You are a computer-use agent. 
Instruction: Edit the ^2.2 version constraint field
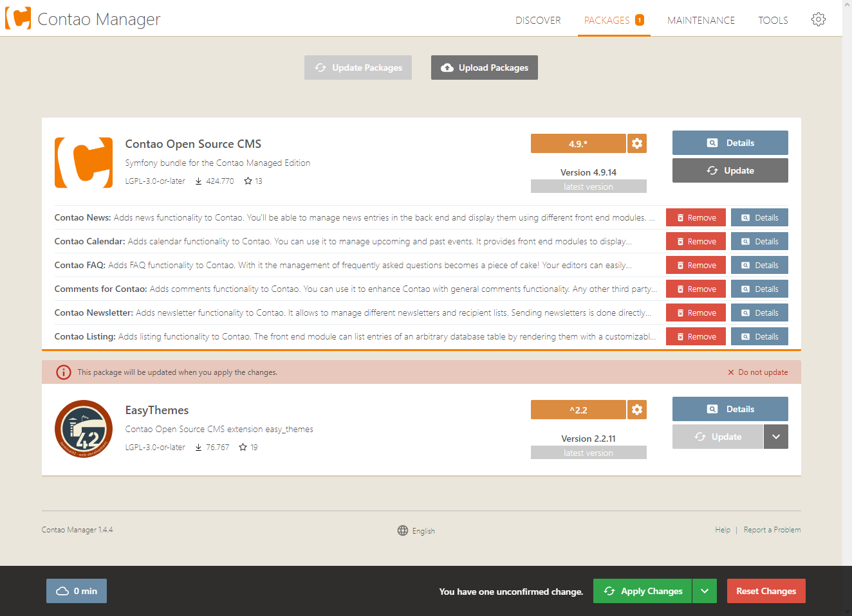[x=578, y=410]
